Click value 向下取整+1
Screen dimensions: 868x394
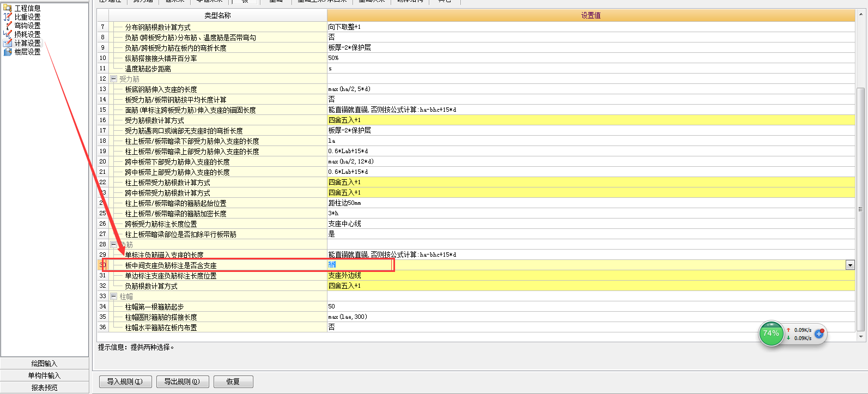(x=344, y=27)
